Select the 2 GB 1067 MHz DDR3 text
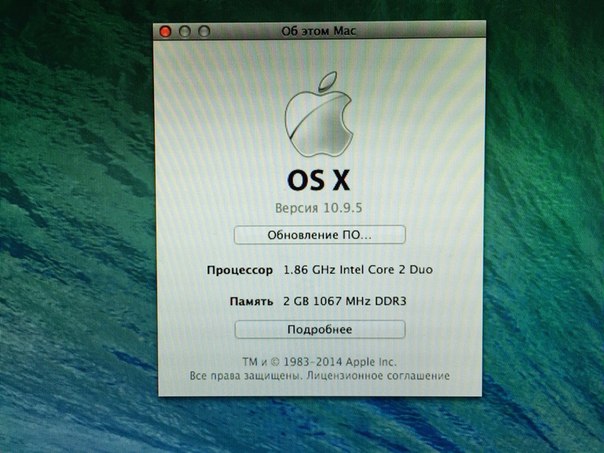 (345, 301)
